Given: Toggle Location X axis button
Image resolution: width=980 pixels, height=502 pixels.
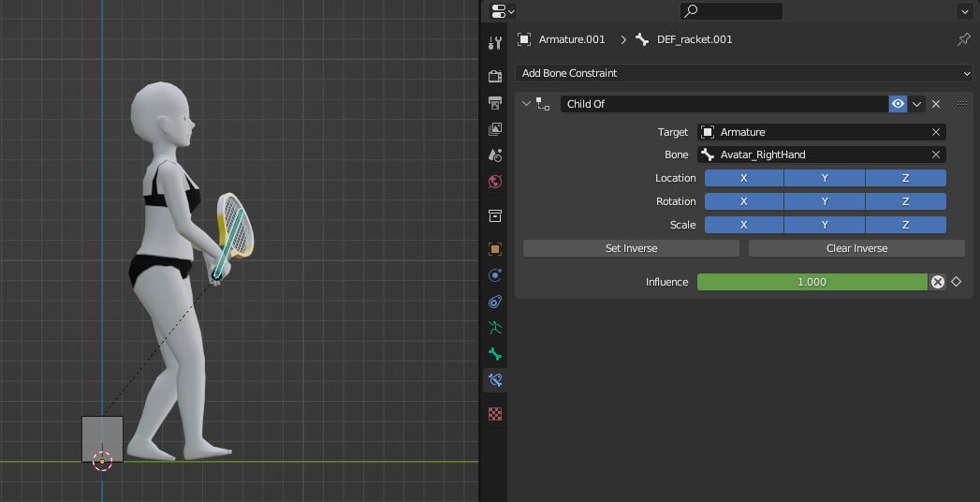Looking at the screenshot, I should [x=743, y=178].
